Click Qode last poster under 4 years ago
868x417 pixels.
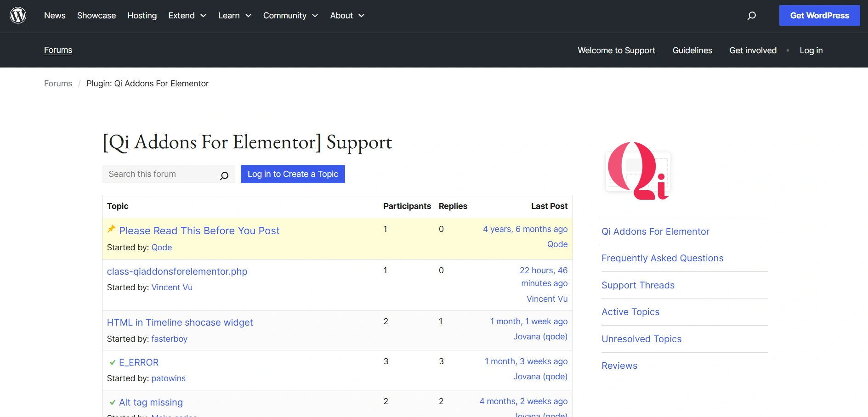tap(557, 244)
